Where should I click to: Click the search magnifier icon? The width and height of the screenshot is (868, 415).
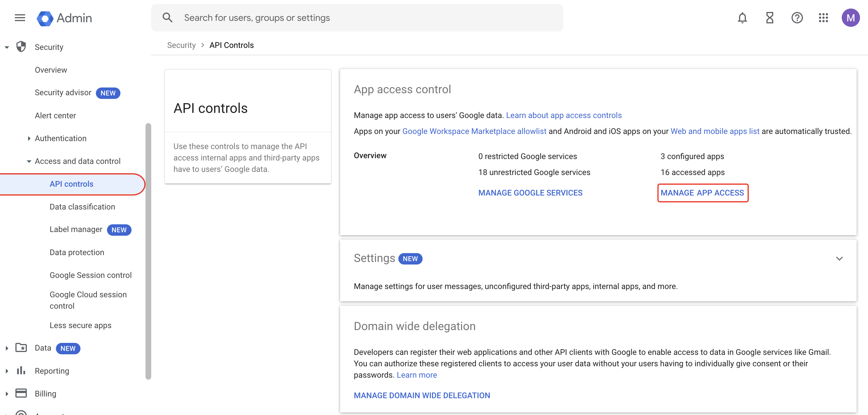[x=167, y=18]
